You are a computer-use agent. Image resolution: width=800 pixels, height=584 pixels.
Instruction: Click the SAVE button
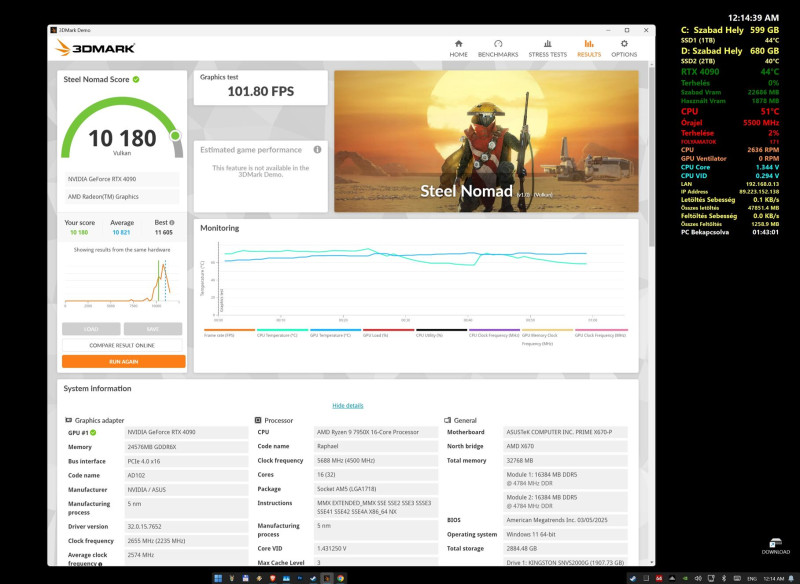pos(153,329)
